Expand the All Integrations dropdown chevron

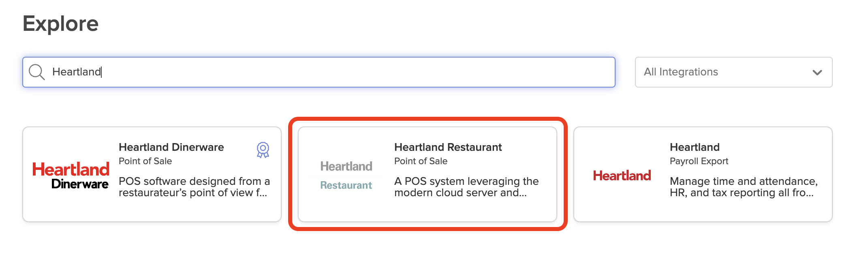pos(817,73)
